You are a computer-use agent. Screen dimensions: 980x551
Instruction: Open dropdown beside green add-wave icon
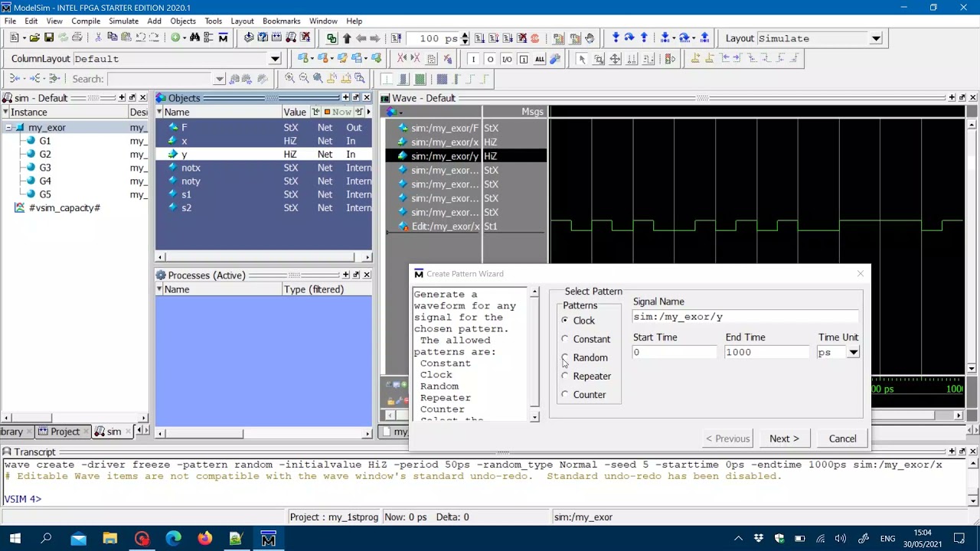185,38
